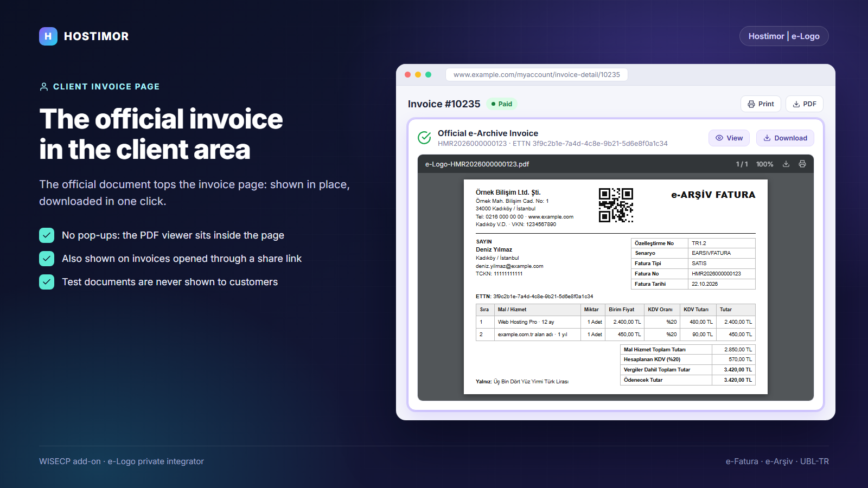The image size is (868, 488).
Task: Click the Paid status badge
Action: click(502, 104)
